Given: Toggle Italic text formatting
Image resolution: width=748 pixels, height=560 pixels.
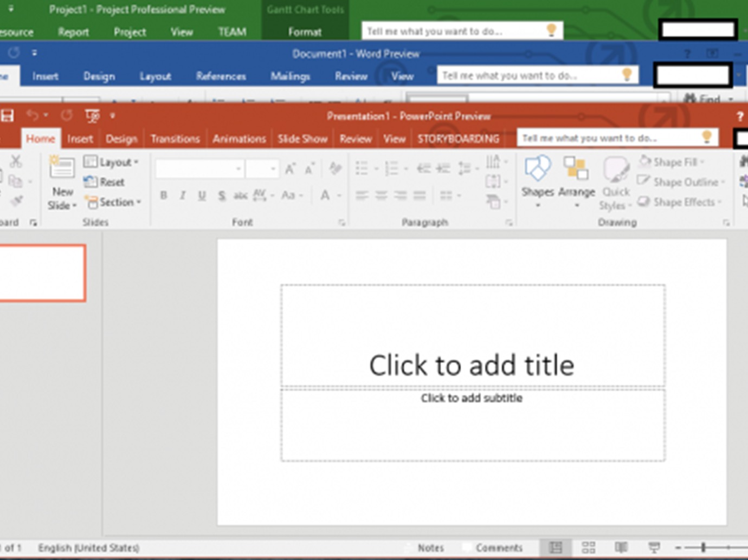Looking at the screenshot, I should (x=183, y=196).
